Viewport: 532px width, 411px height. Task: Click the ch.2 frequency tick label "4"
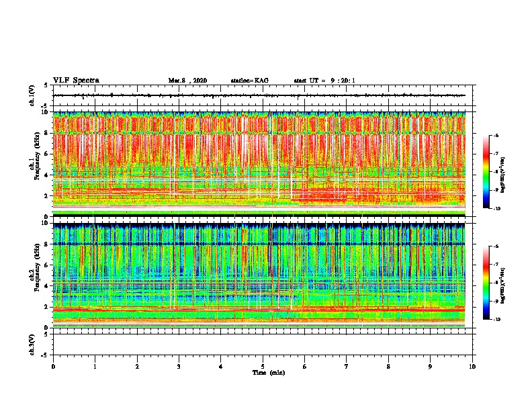coord(46,286)
